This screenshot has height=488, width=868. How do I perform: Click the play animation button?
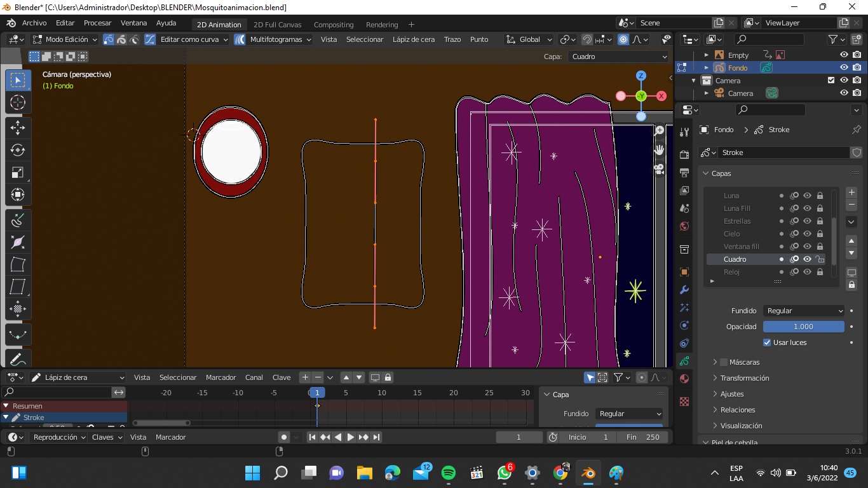coord(350,437)
